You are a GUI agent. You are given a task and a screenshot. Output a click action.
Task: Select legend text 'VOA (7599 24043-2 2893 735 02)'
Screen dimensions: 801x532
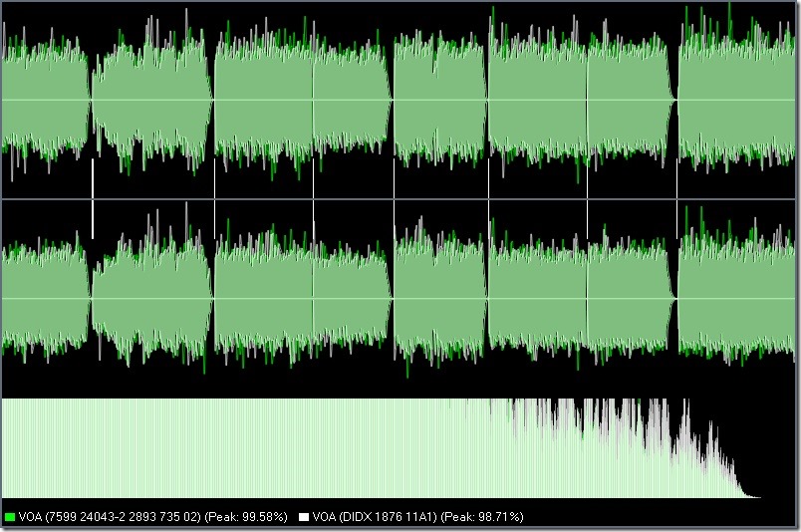(110, 517)
